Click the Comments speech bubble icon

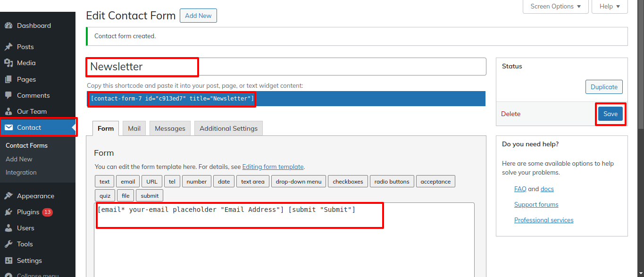pyautogui.click(x=8, y=95)
